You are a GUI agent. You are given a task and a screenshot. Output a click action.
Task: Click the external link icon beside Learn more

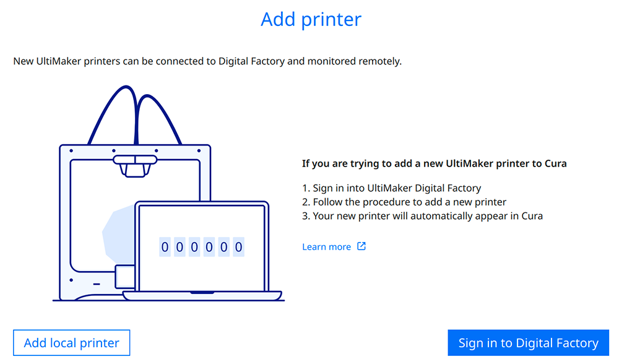(361, 246)
